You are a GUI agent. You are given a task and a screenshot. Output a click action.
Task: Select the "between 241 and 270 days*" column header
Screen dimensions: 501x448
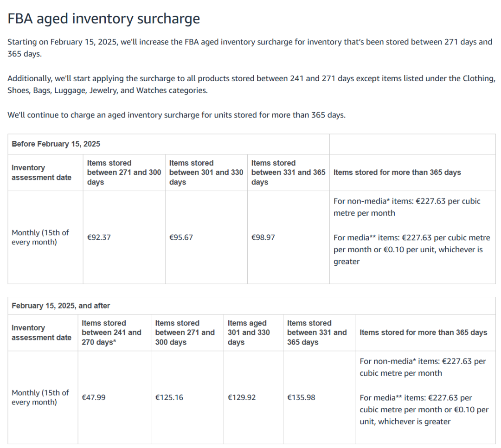111,333
